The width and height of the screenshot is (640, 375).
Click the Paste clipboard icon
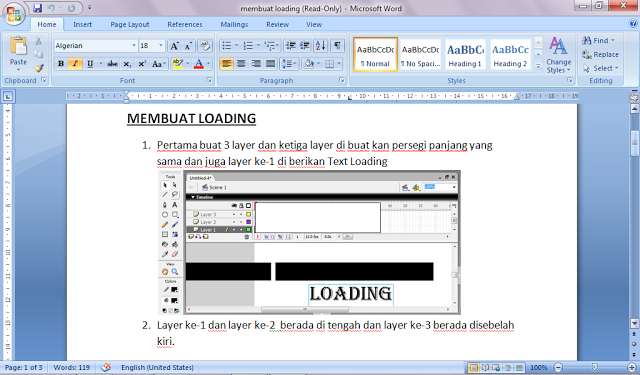[x=18, y=45]
